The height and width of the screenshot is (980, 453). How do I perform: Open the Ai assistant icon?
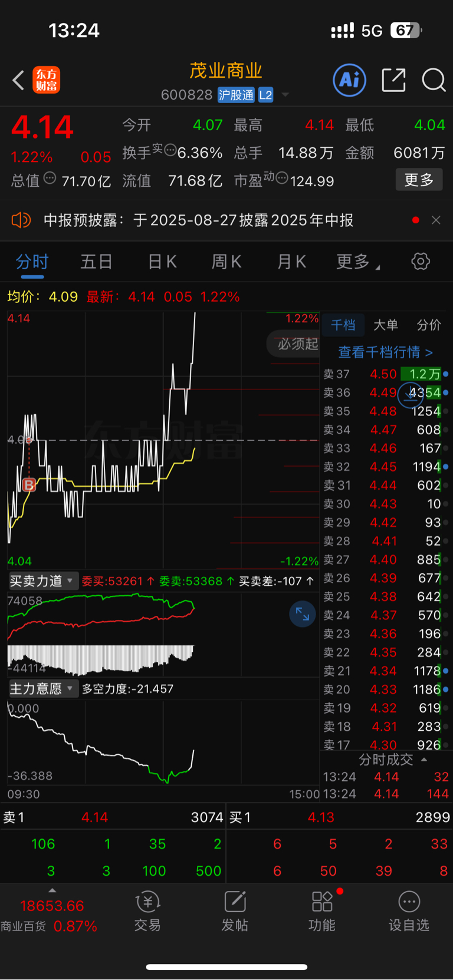point(350,80)
